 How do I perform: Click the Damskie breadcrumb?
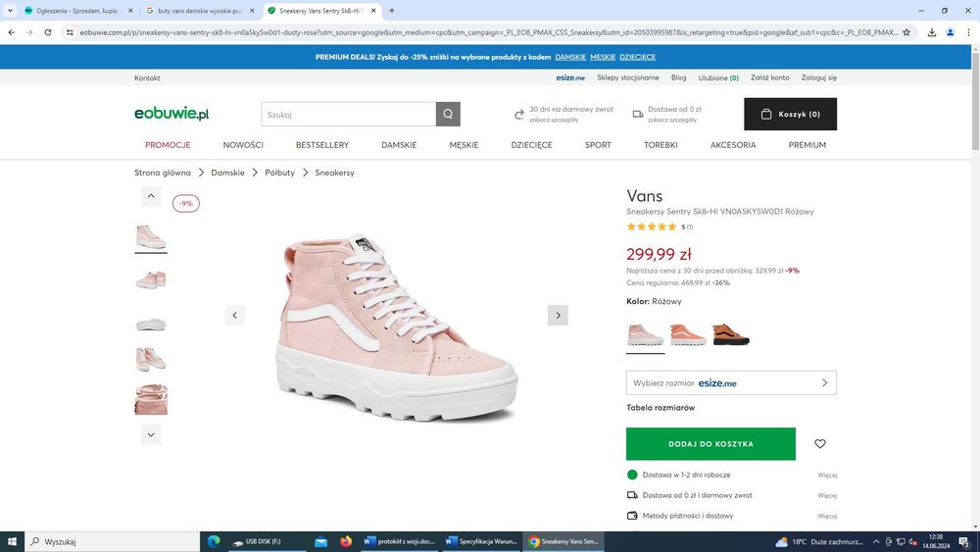[227, 173]
